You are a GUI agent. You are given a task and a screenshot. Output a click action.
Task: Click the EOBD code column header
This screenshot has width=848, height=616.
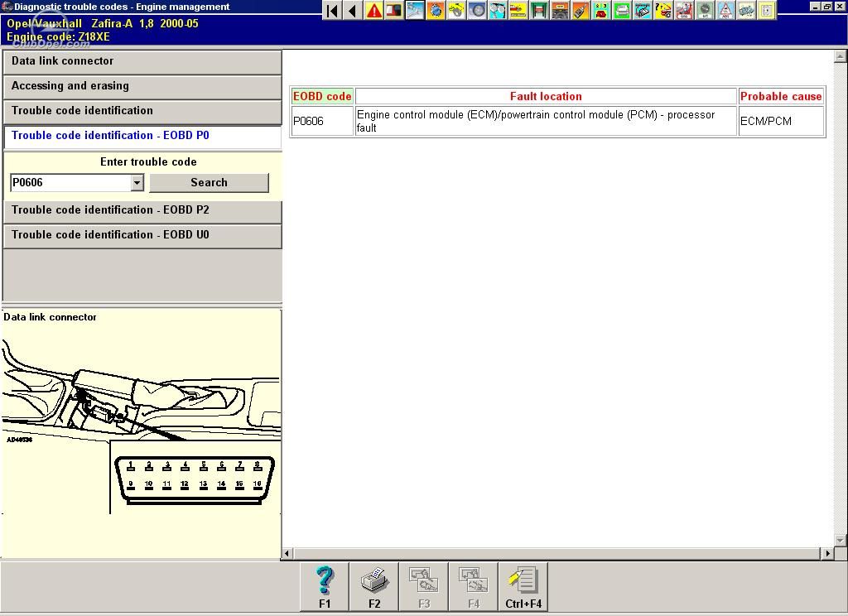point(322,96)
